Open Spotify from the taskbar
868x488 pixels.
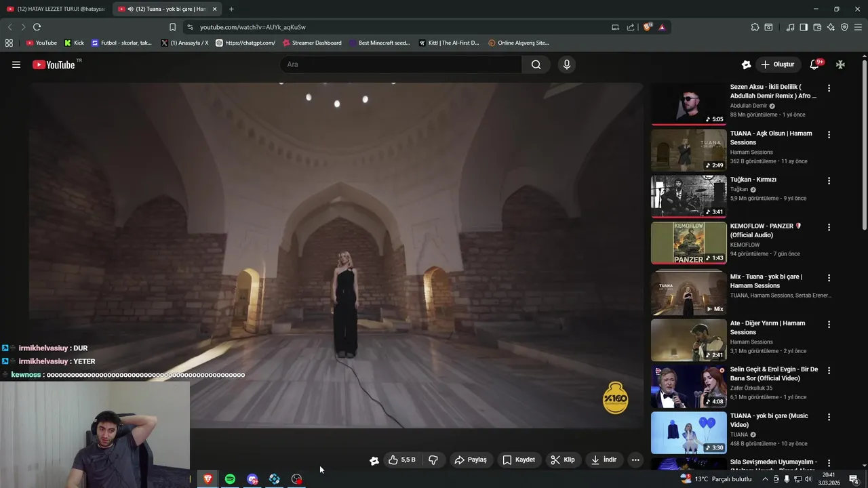tap(230, 479)
